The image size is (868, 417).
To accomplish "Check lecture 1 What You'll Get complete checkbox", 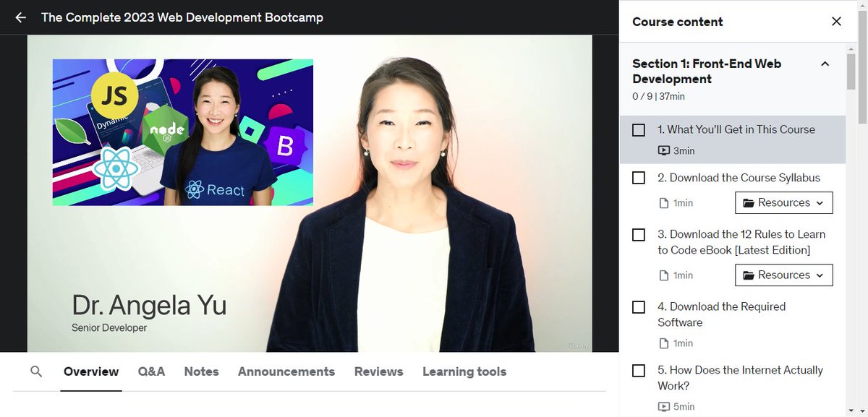I will 639,130.
